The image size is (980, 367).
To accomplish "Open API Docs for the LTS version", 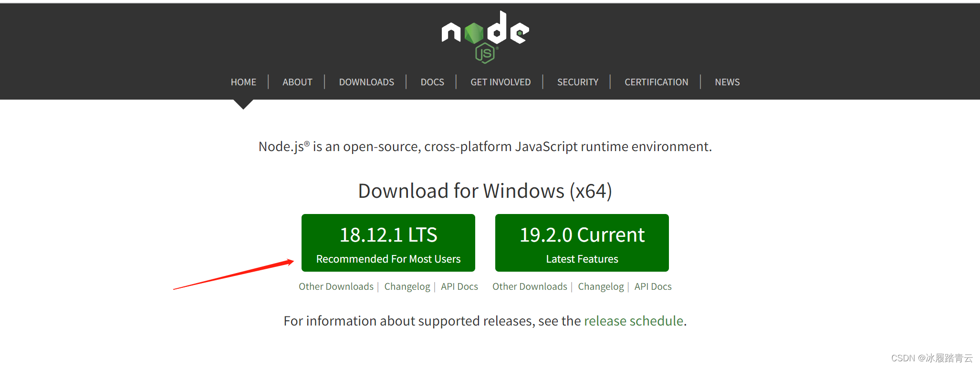I will coord(459,286).
